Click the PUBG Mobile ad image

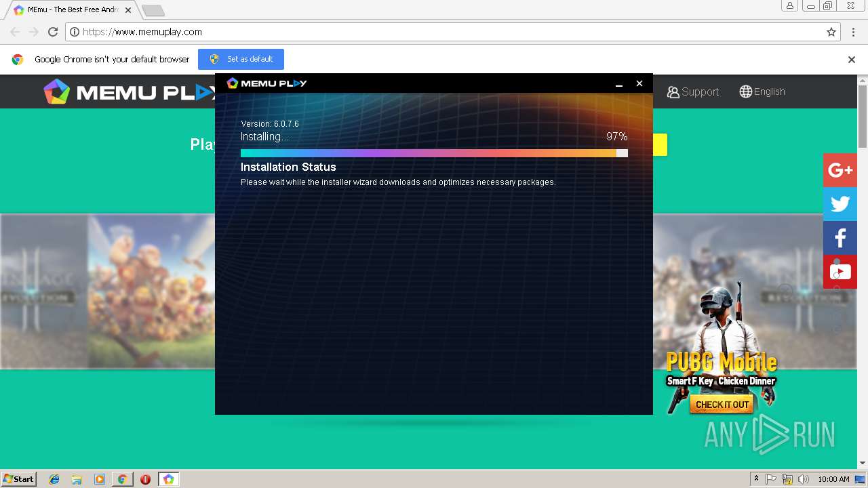point(720,348)
